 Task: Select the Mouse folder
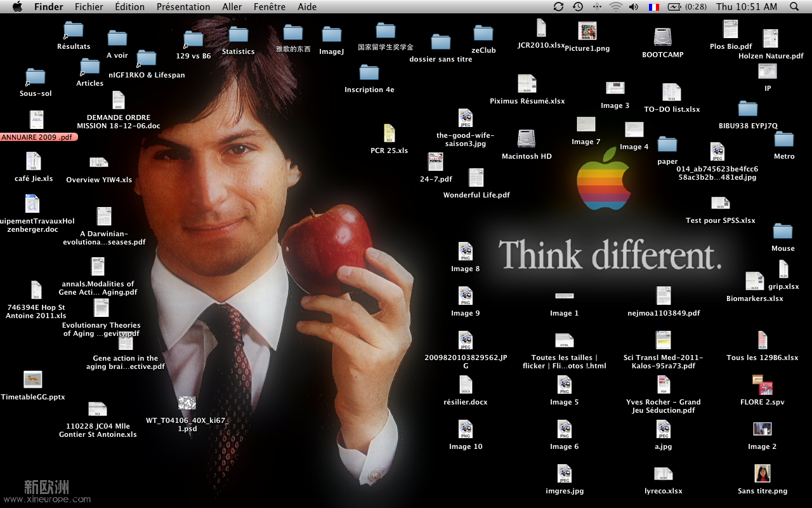(783, 231)
